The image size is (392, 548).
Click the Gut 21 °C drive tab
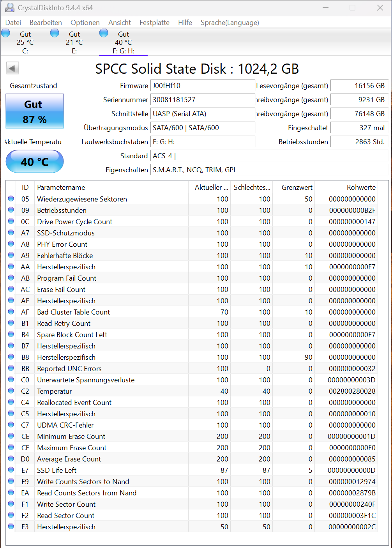(74, 42)
